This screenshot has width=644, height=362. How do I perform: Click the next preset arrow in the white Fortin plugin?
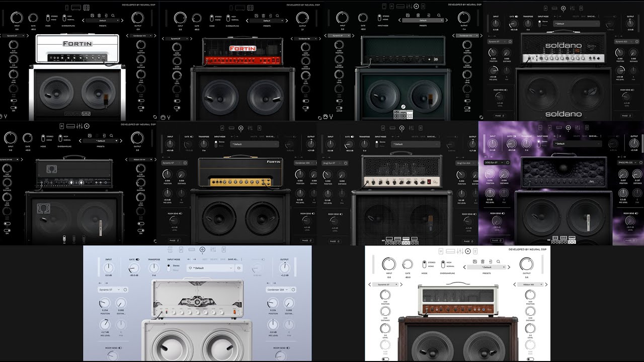tap(122, 21)
